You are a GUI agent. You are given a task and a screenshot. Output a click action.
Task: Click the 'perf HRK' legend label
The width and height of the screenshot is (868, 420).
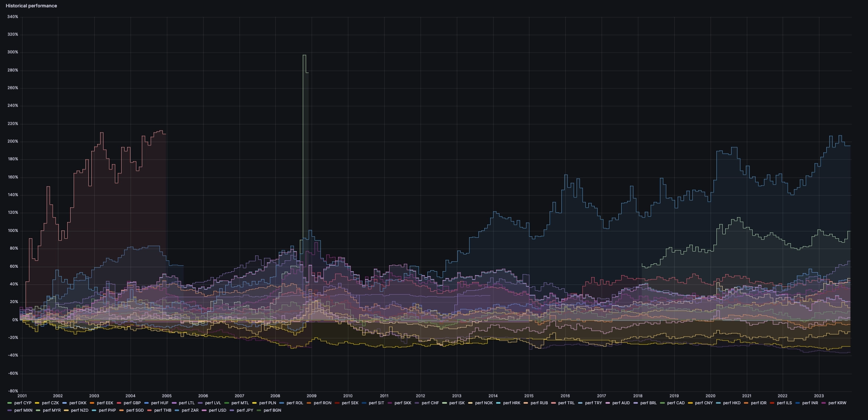512,403
